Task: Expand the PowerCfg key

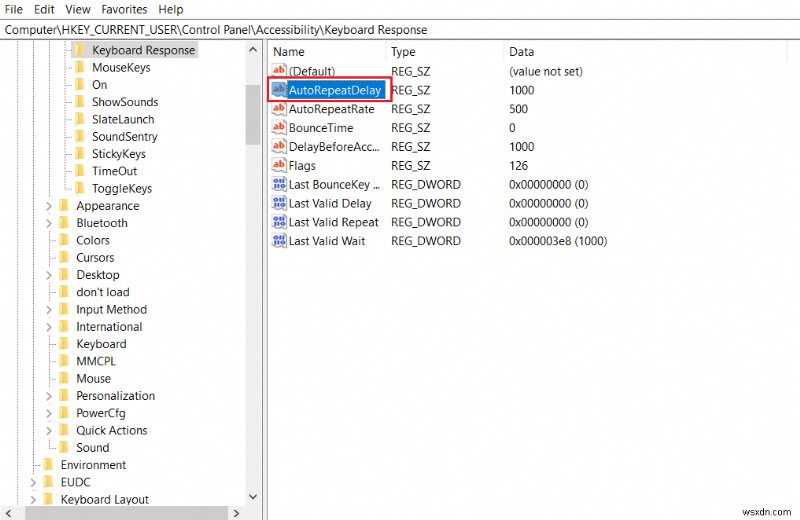Action: [49, 413]
